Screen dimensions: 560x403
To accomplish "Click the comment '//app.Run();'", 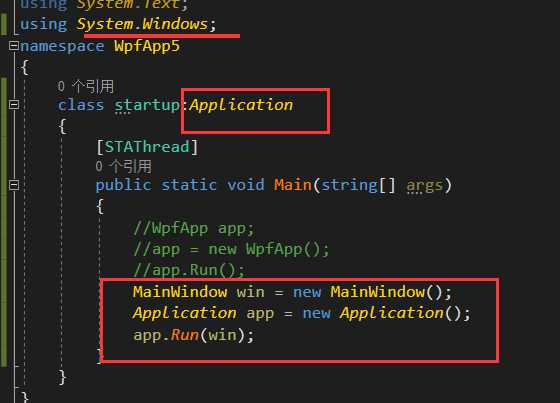I will 189,270.
